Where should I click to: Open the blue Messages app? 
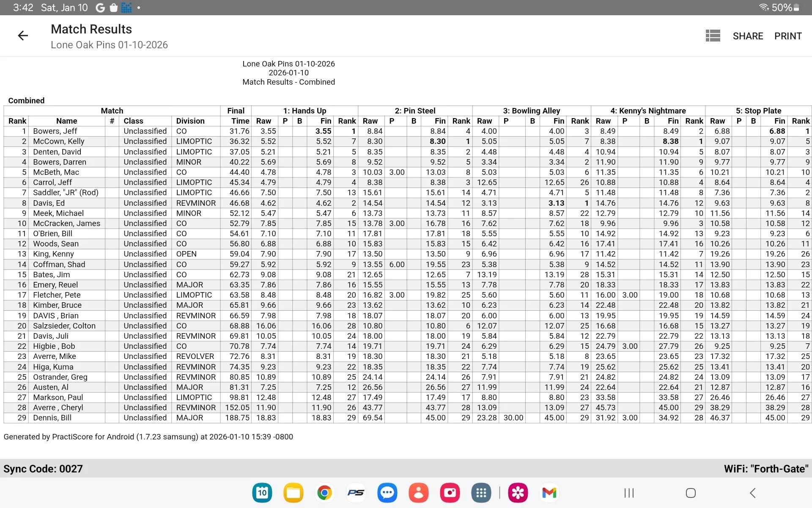tap(387, 493)
